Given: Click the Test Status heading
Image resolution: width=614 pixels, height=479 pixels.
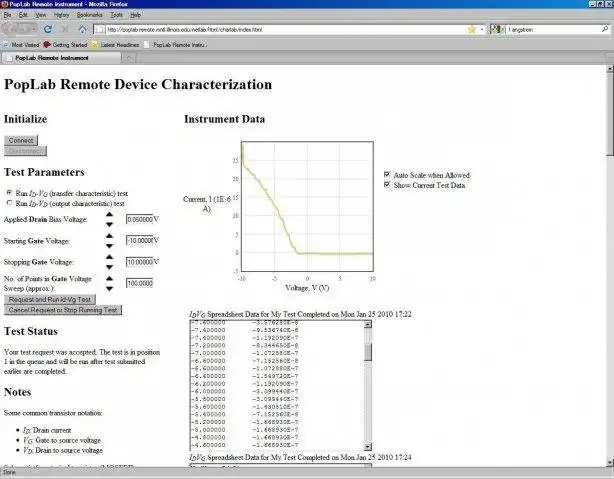Looking at the screenshot, I should coord(31,331).
